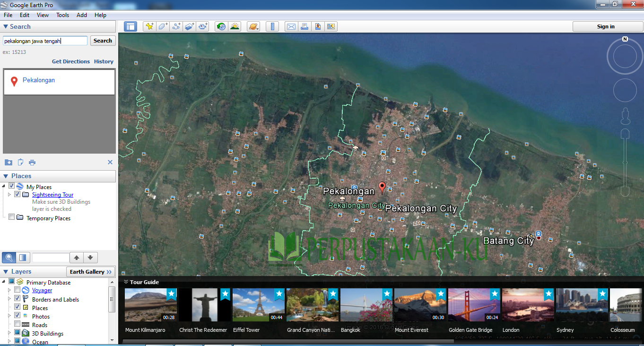Open the planet switcher dropdown
Viewport: 644px width, 346px height.
(x=253, y=26)
